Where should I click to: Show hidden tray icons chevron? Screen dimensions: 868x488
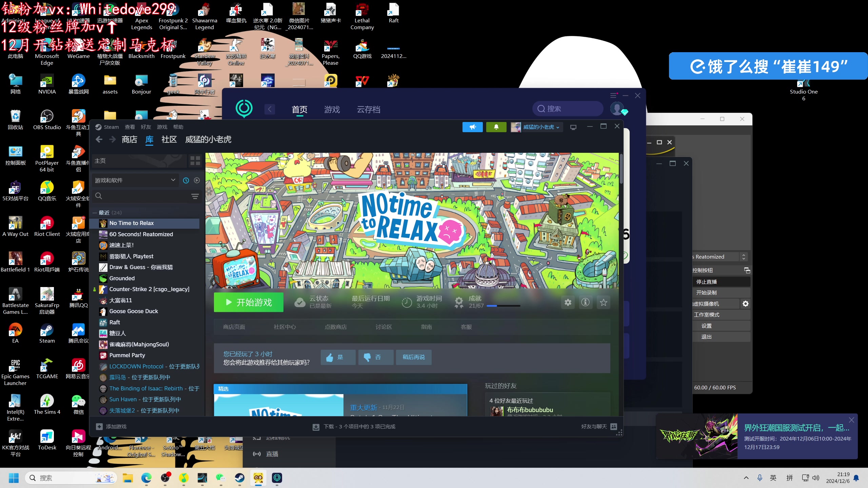click(x=746, y=478)
